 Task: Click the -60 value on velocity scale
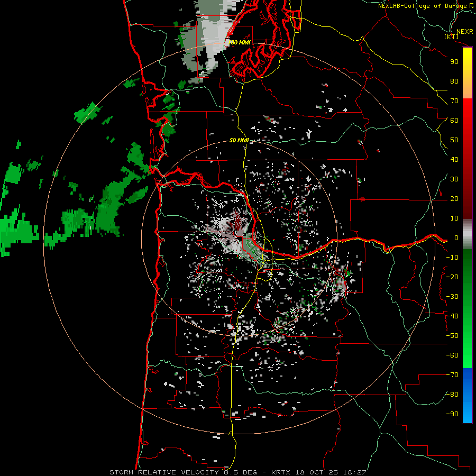pos(452,355)
